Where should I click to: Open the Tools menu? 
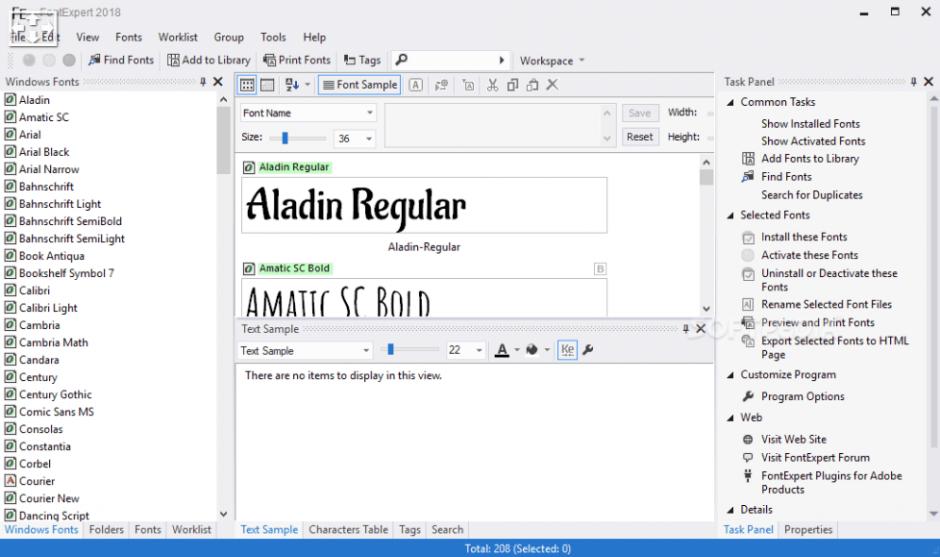[273, 37]
